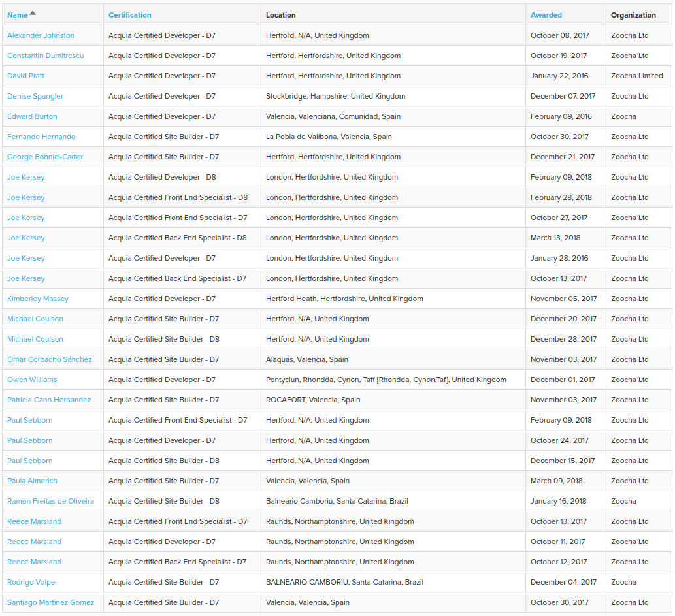Open Joe Kersey link awarded January 28, 2016
The width and height of the screenshot is (675, 616).
coord(26,258)
